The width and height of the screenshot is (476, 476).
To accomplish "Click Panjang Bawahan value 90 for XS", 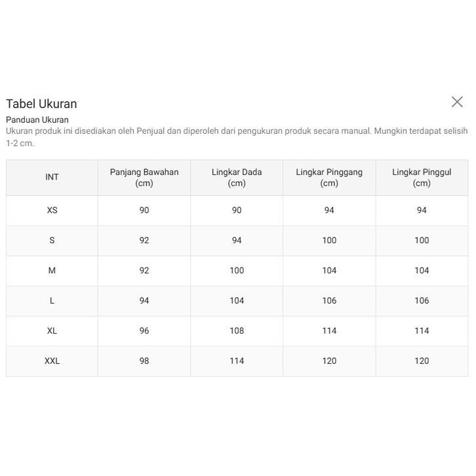I will coord(144,210).
